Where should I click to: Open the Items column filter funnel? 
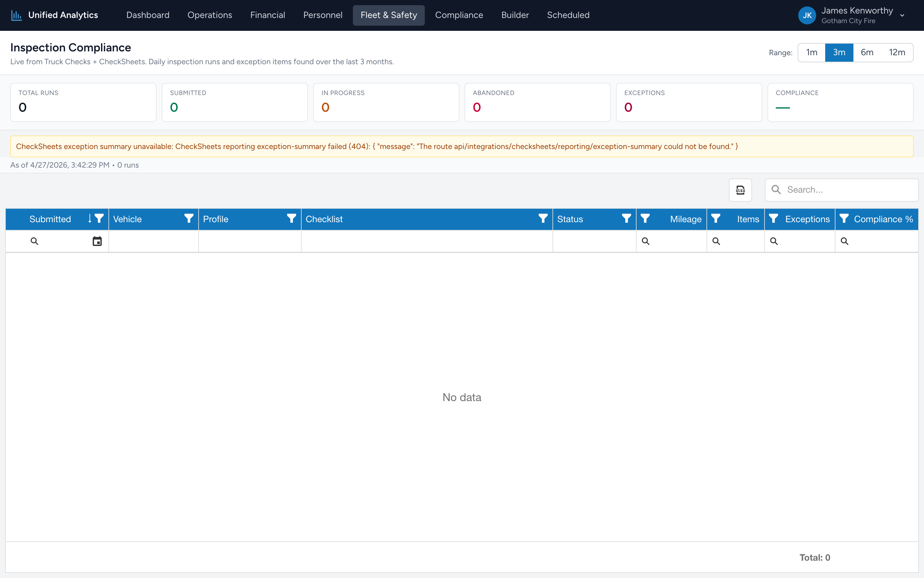[x=716, y=218]
